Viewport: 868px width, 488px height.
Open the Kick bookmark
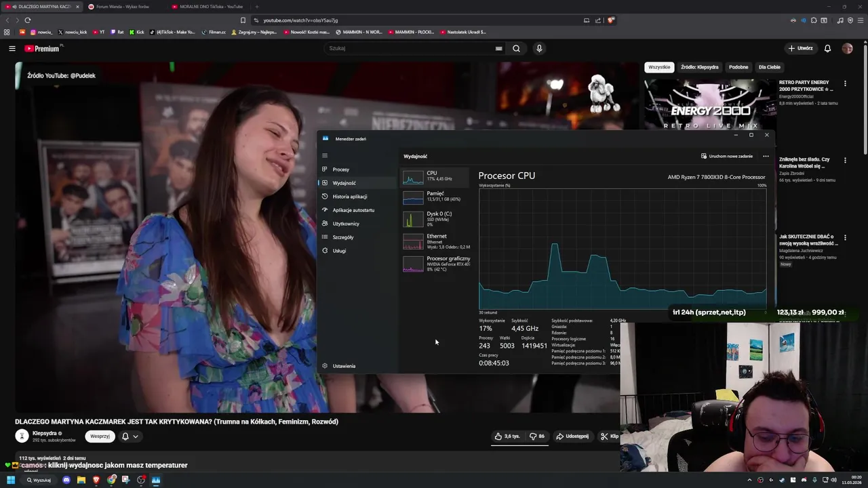(137, 32)
